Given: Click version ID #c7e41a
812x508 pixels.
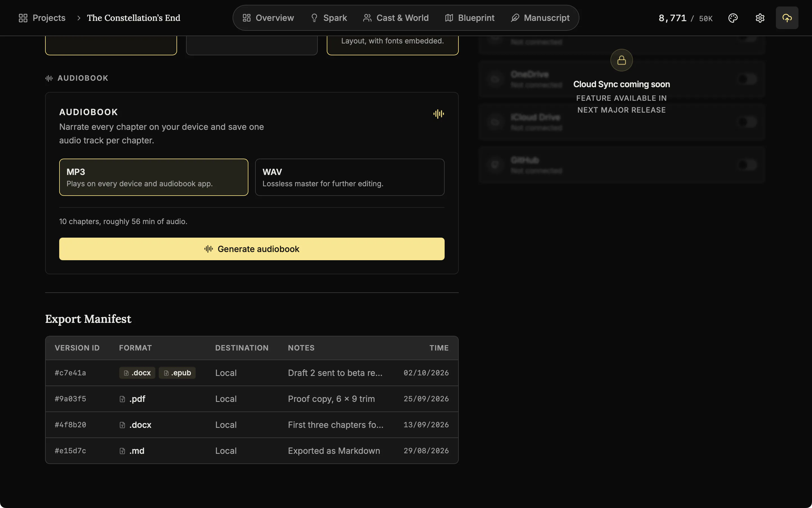Looking at the screenshot, I should tap(70, 373).
